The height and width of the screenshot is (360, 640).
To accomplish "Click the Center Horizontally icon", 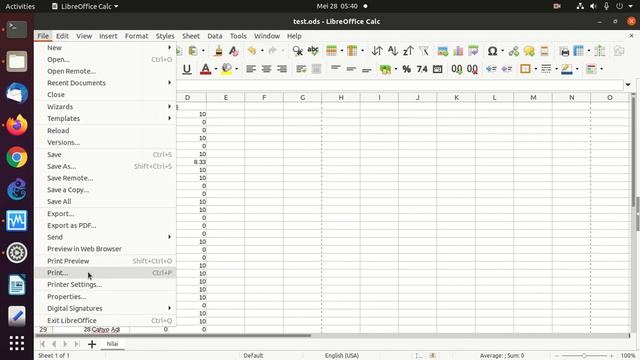I will pos(266,69).
